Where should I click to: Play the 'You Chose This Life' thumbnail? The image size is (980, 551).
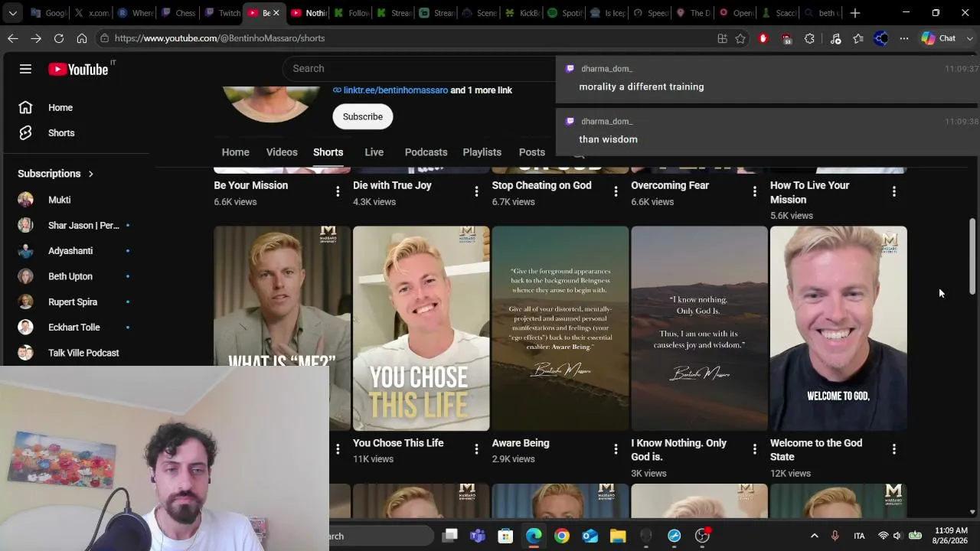(421, 328)
